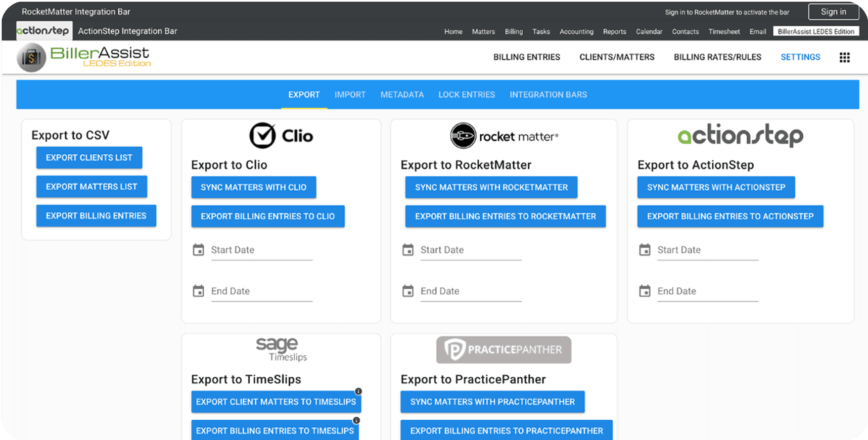The image size is (868, 440).
Task: Click calendar icon beside ActionStep Start Date
Action: [x=645, y=250]
